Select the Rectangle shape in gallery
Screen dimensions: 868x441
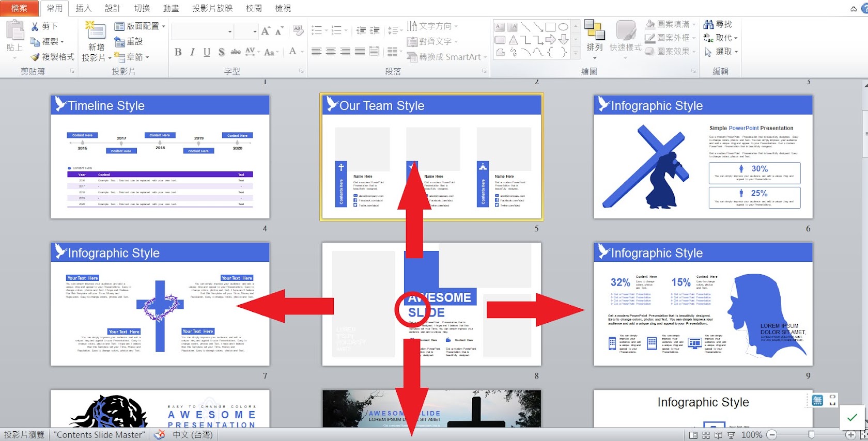click(550, 27)
